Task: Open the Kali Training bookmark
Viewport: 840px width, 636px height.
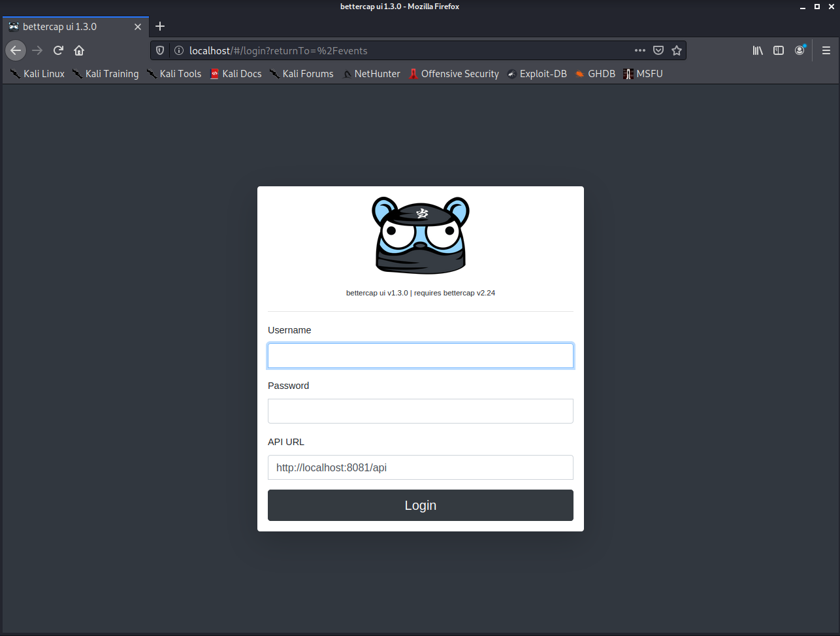Action: click(x=105, y=74)
